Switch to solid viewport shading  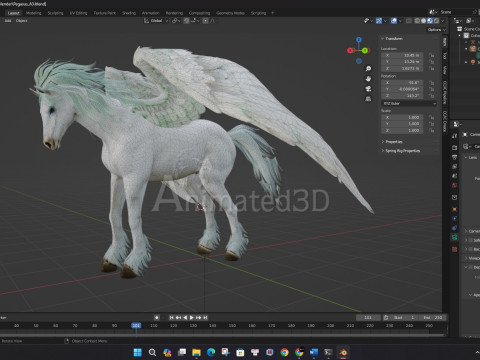(x=423, y=21)
